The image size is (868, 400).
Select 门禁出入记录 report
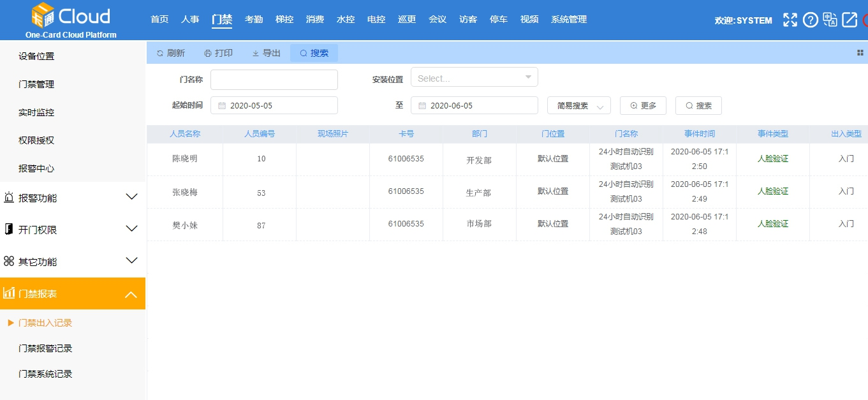click(x=45, y=323)
